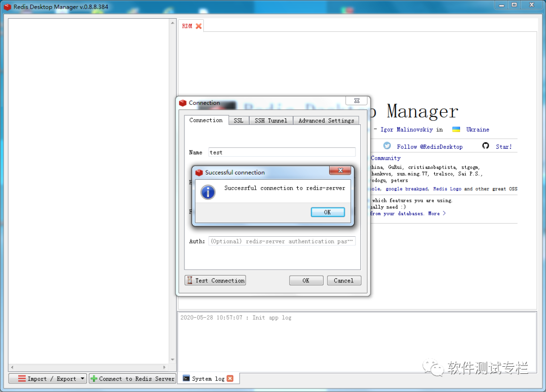Click Cancel in the Connection dialog
This screenshot has width=546, height=392.
(x=344, y=281)
